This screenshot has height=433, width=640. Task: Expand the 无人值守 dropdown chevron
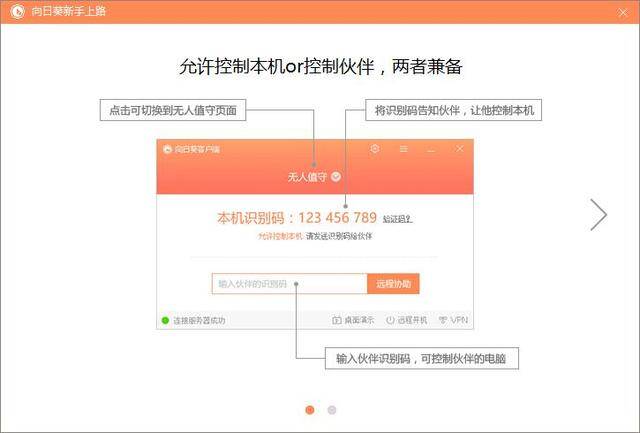(x=336, y=177)
